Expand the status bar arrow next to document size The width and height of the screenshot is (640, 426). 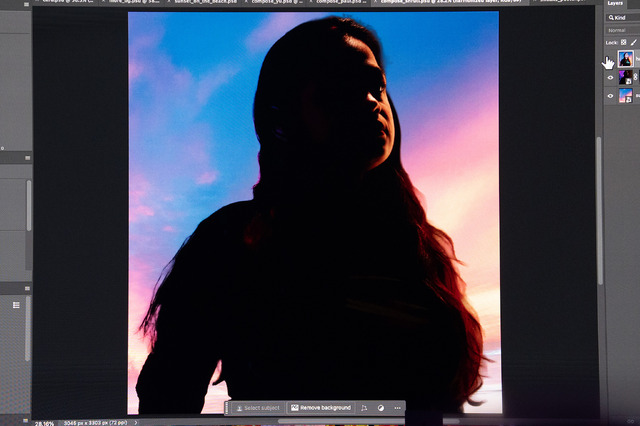click(136, 423)
